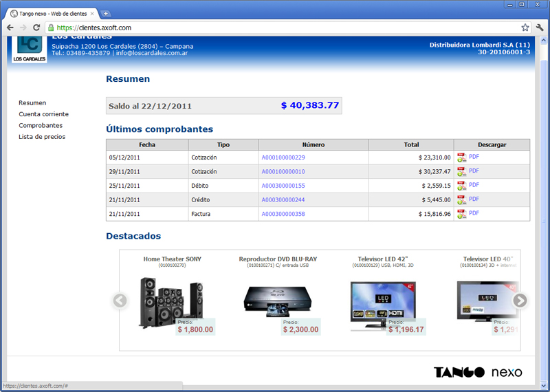This screenshot has width=550, height=392.
Task: Download PDF link for $ 15,816.96 row
Action: click(x=474, y=213)
